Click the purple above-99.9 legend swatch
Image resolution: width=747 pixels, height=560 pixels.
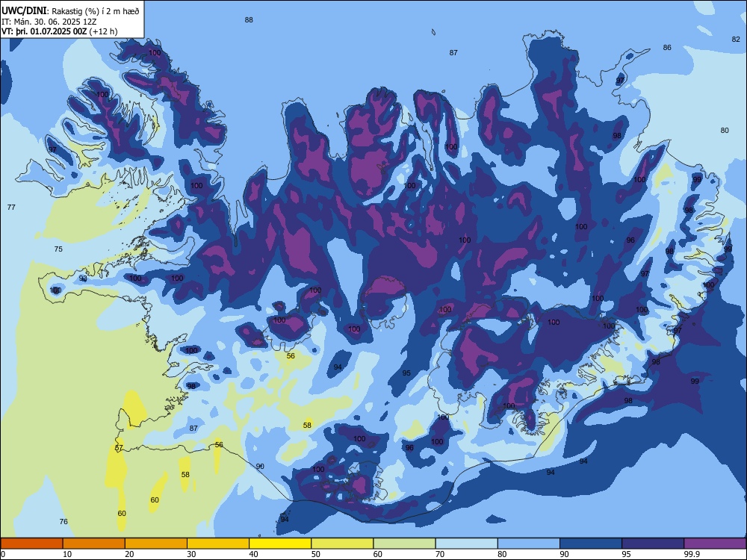(x=715, y=544)
